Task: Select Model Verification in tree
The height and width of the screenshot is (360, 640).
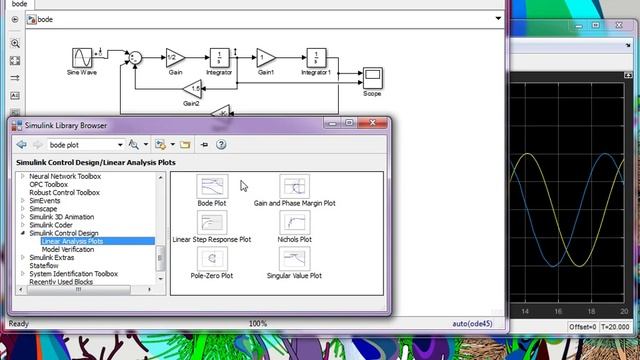Action: (68, 249)
